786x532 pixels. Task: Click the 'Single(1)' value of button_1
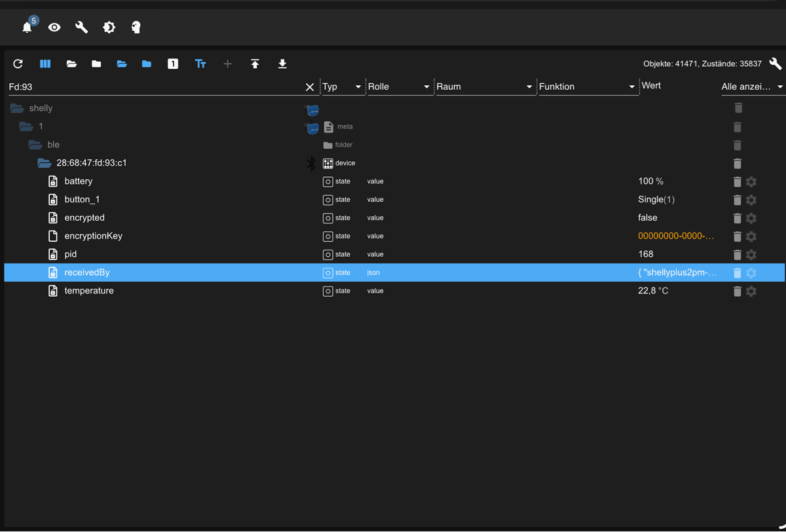[x=656, y=200]
